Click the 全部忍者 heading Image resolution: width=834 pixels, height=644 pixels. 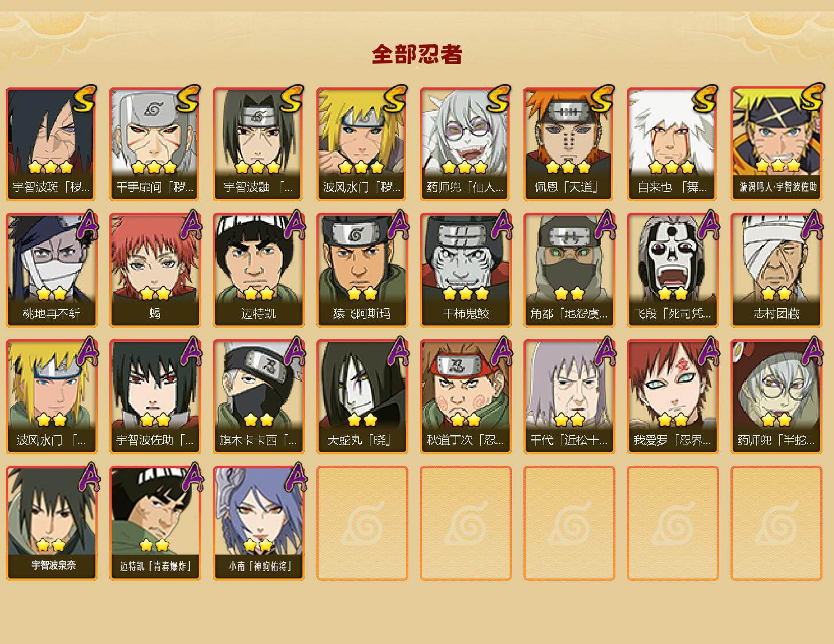tap(417, 54)
